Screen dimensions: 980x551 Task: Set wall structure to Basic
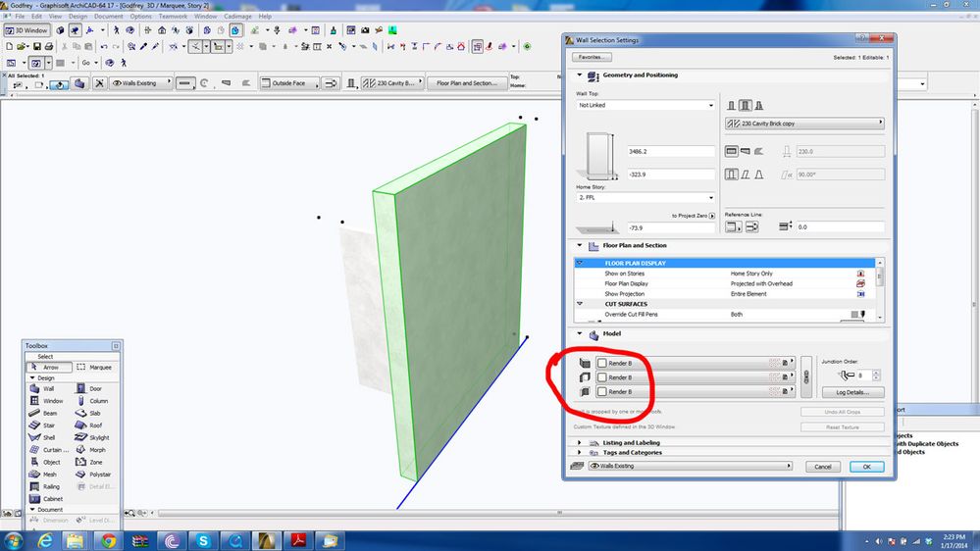point(731,106)
